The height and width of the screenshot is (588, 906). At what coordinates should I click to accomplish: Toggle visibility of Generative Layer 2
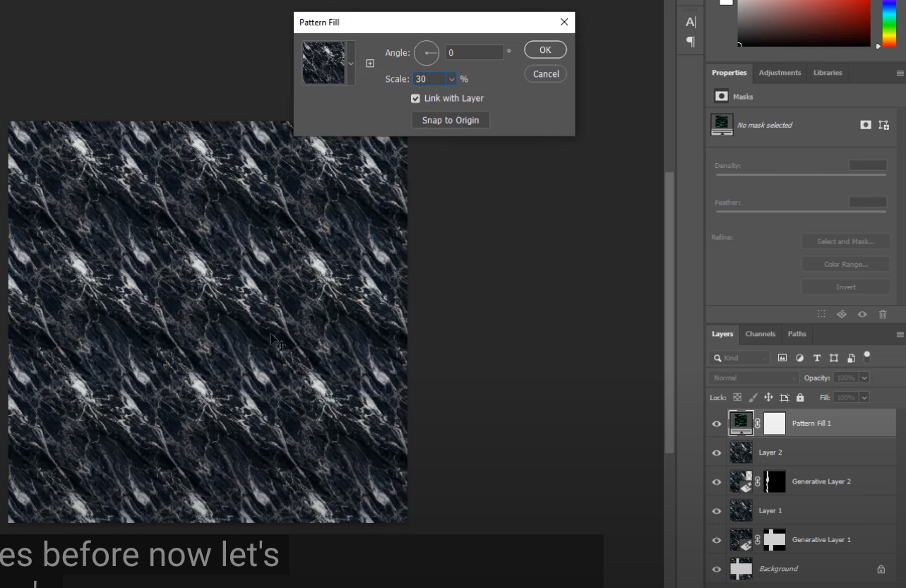click(x=717, y=481)
